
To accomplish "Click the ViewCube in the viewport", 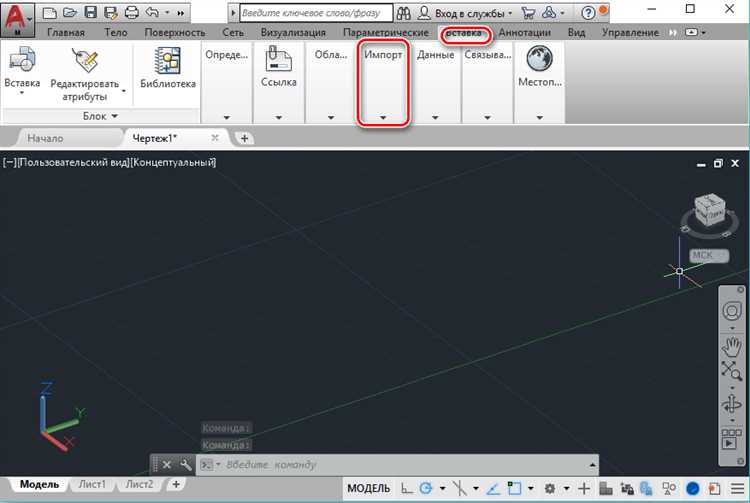I will coord(708,212).
